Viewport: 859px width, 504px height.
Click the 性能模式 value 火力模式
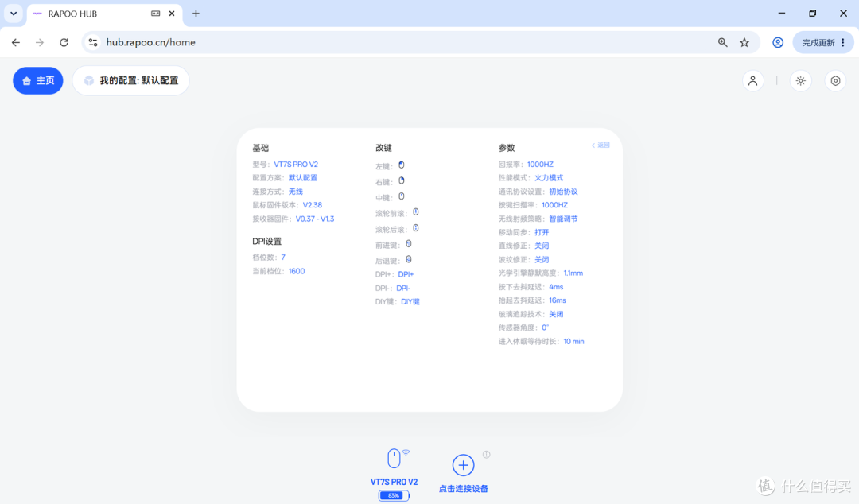549,177
